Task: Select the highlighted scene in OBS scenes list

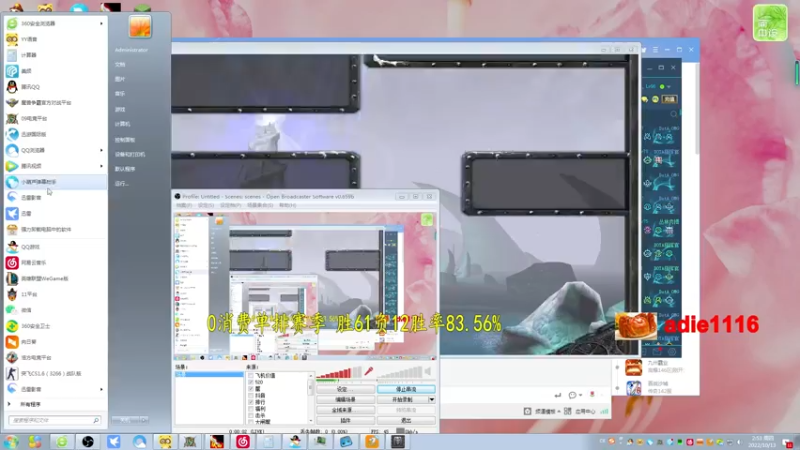Action: (209, 374)
